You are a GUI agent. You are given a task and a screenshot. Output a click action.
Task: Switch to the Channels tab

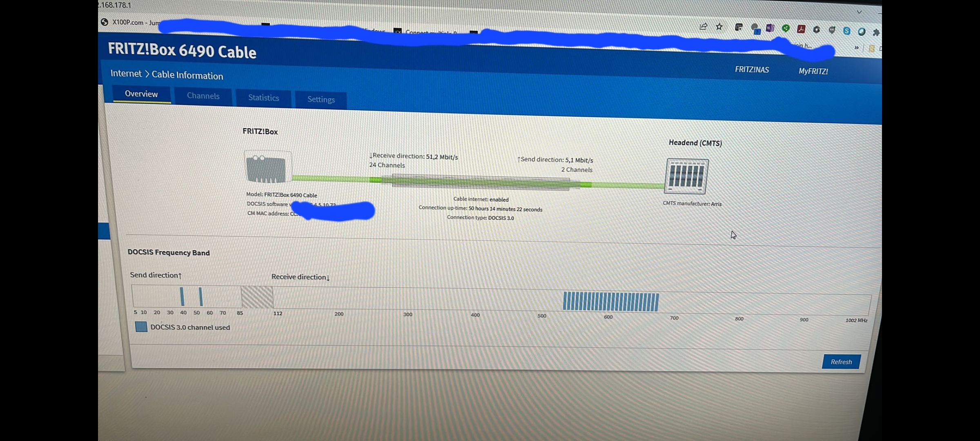203,96
